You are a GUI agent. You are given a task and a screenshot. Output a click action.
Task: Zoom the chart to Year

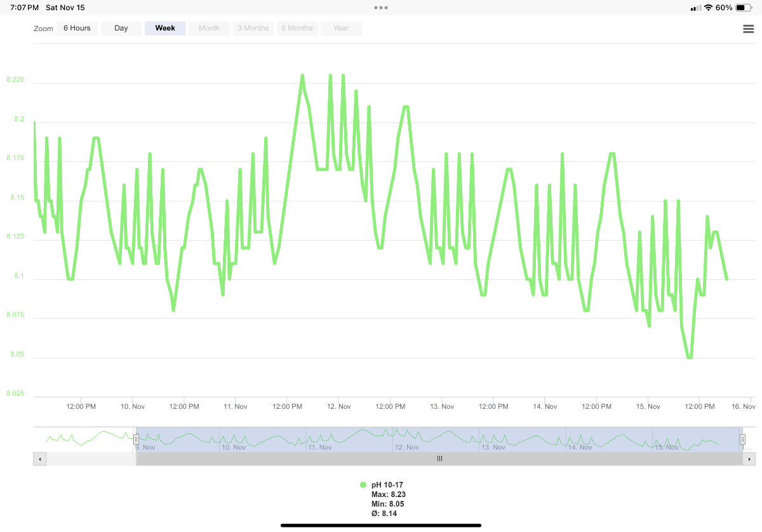click(341, 29)
